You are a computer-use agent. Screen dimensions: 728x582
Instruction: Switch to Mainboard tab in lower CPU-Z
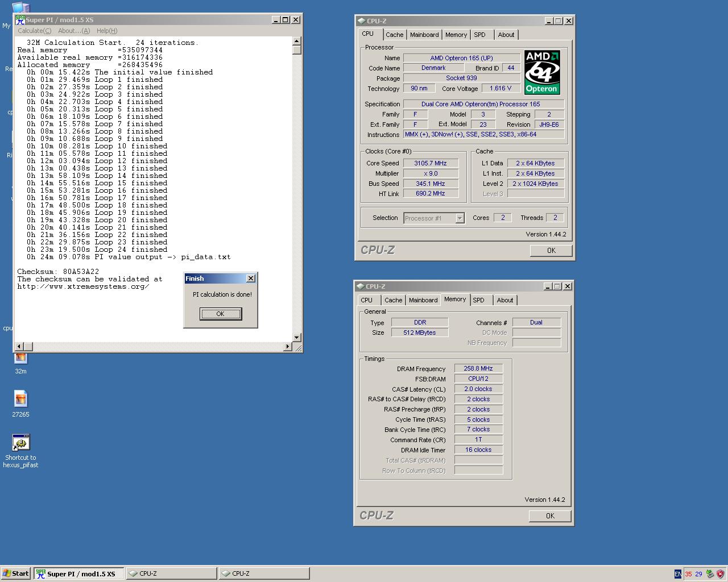pos(423,300)
